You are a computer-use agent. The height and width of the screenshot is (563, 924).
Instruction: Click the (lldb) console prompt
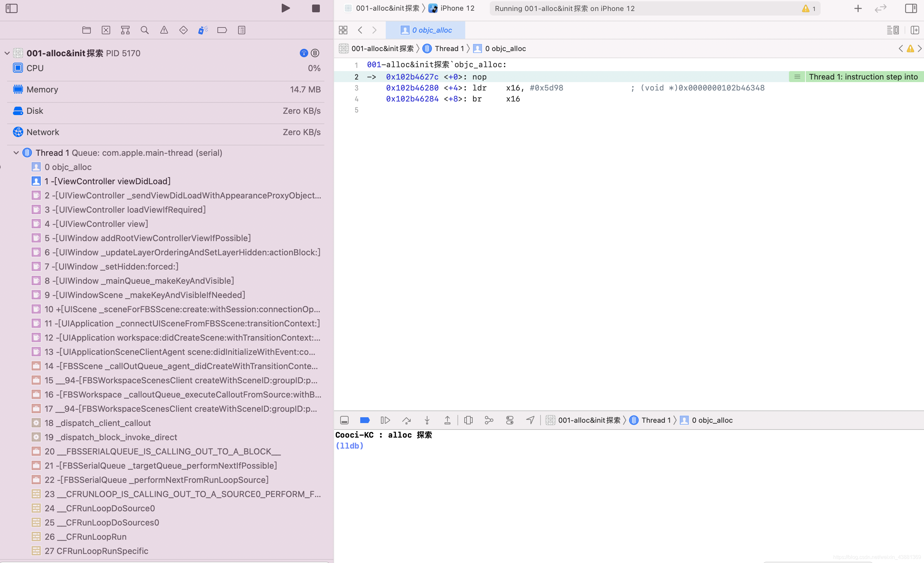click(x=350, y=446)
